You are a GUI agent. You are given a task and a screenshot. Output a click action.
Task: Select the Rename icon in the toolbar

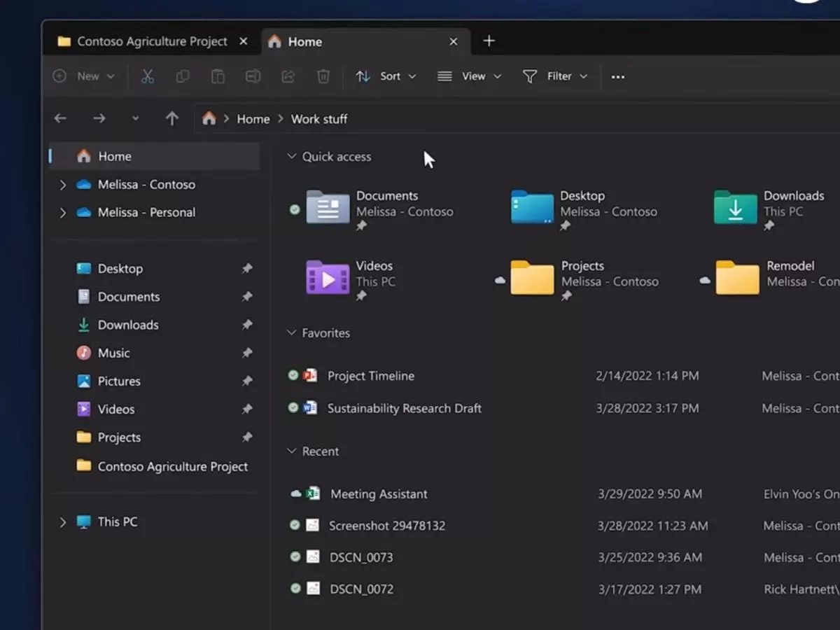tap(253, 76)
